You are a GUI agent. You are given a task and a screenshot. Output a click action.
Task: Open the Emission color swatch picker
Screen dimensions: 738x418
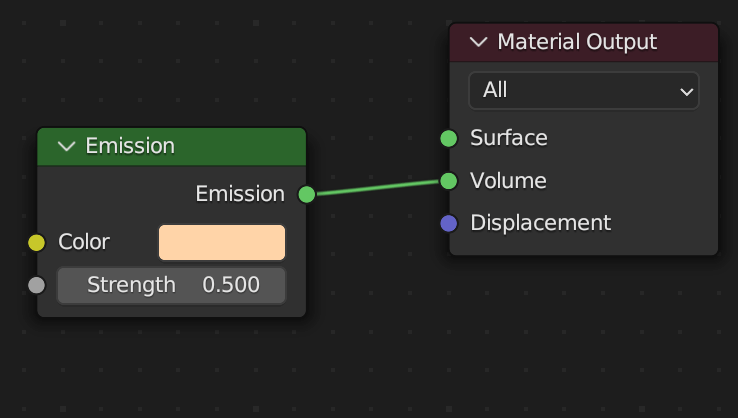click(221, 242)
